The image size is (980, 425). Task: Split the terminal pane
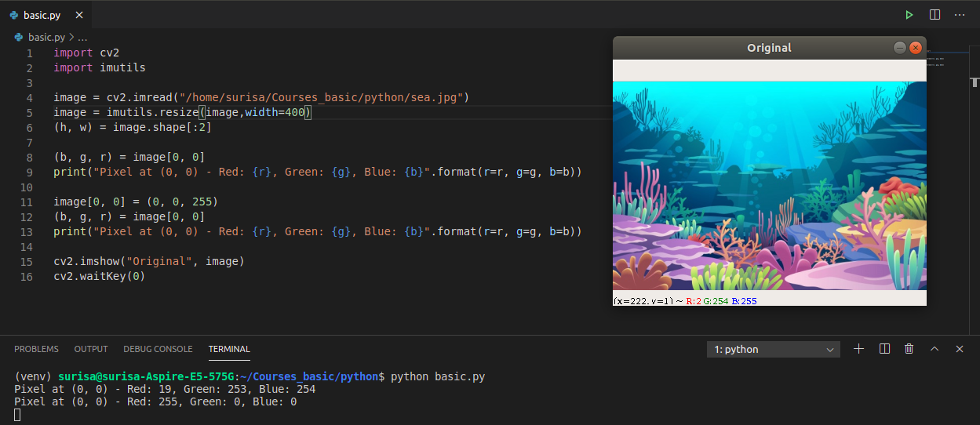pos(884,349)
